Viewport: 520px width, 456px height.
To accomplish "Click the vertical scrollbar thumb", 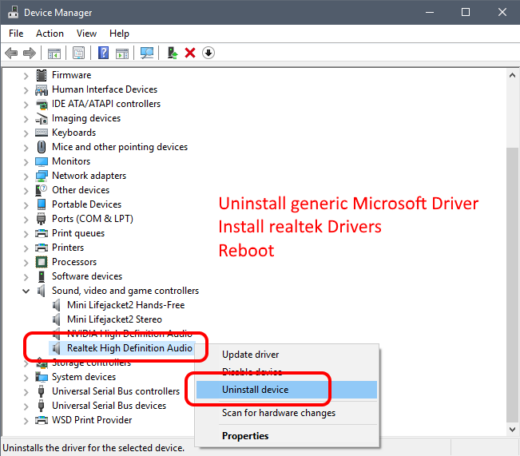I will coord(513,285).
